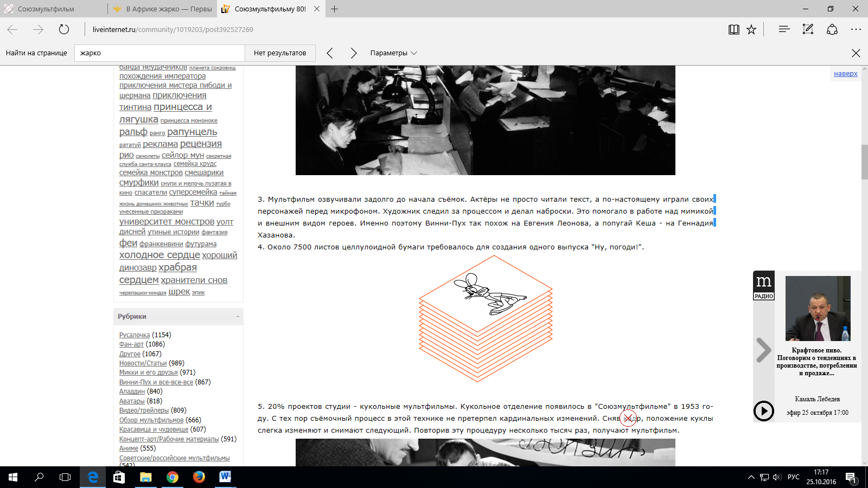Open Красавица и чудовище category
This screenshot has width=868, height=488.
(154, 429)
